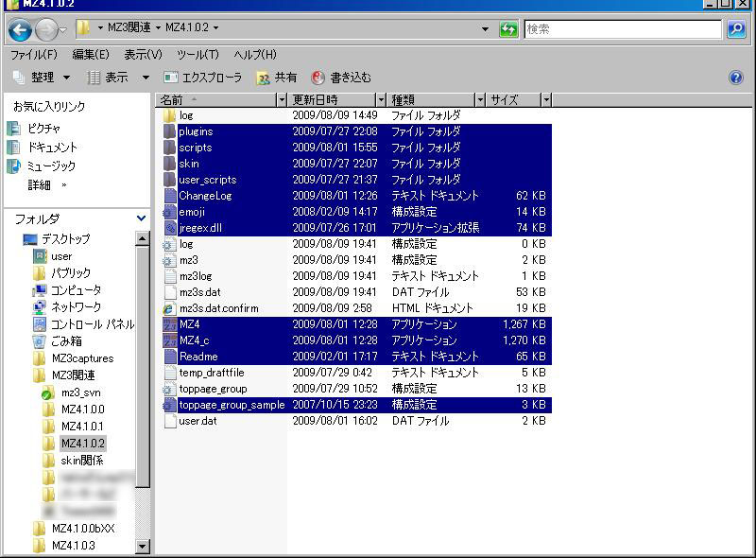Select the mz3s.dat.confirm HTML file icon

point(169,308)
